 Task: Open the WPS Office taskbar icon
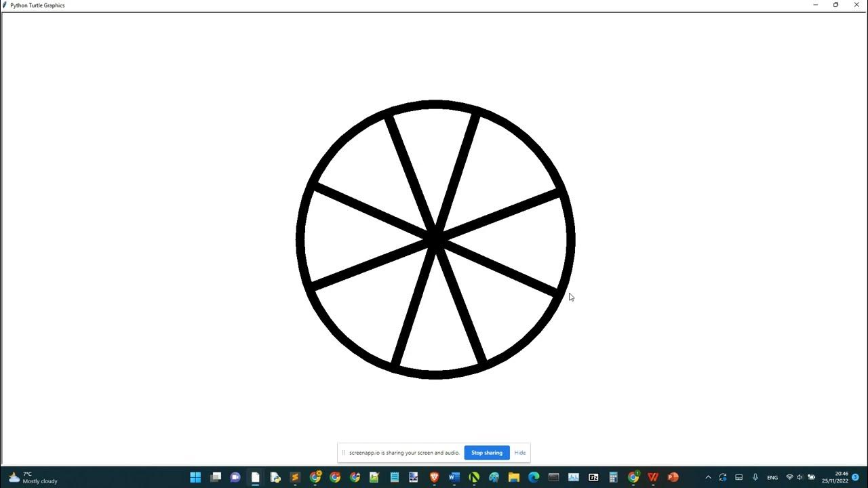click(x=653, y=477)
